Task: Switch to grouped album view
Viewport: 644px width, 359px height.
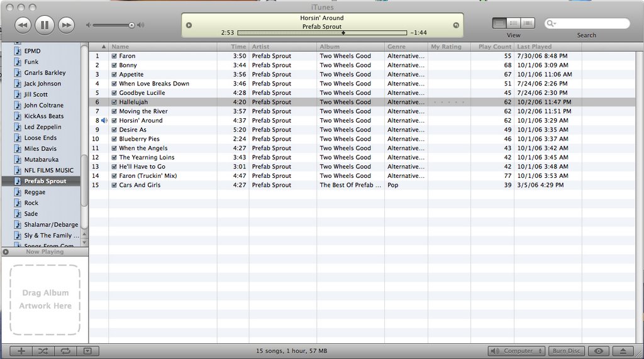Action: coord(513,23)
